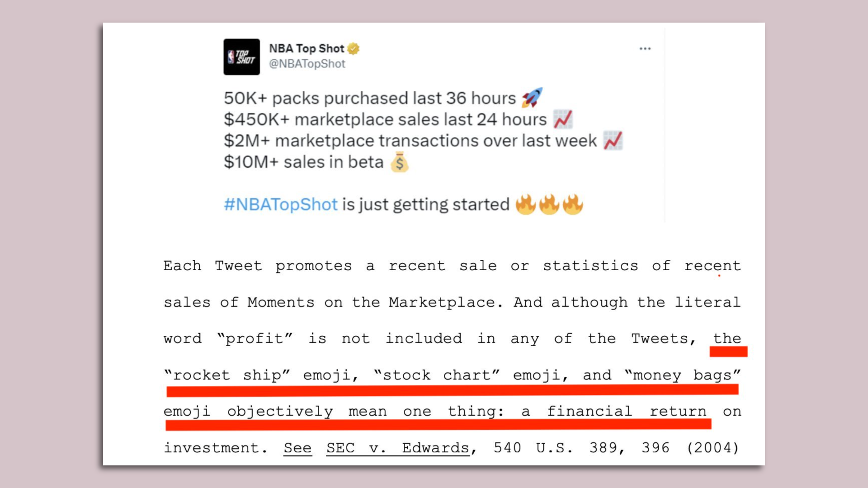This screenshot has height=488, width=868.
Task: Open the SEC v. Edwards citation
Action: 399,448
